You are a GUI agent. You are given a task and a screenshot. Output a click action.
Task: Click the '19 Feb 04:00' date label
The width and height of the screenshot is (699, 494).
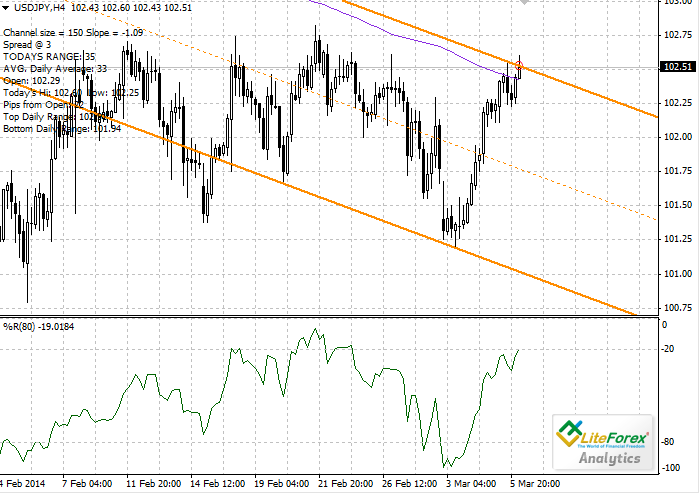pos(282,484)
